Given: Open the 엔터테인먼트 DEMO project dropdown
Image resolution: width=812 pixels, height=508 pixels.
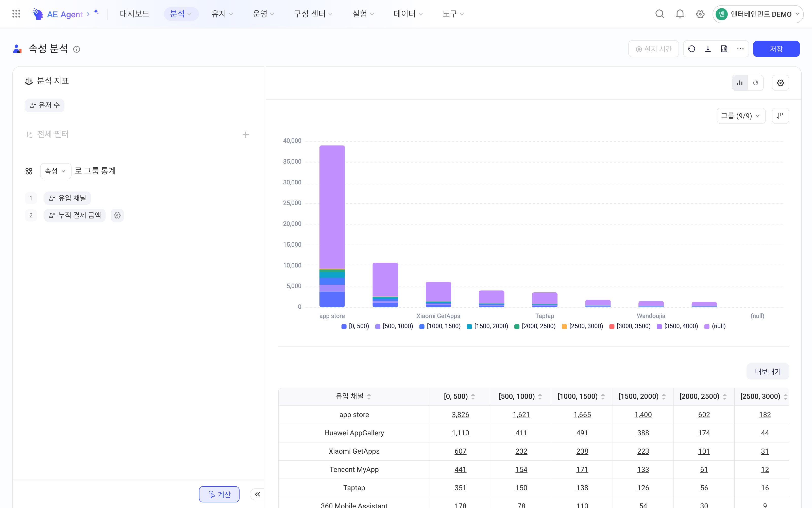Looking at the screenshot, I should coord(758,14).
